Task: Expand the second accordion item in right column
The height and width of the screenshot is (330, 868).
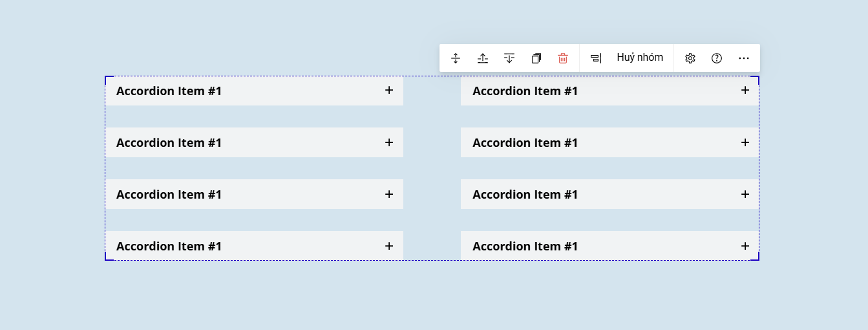Action: point(609,142)
